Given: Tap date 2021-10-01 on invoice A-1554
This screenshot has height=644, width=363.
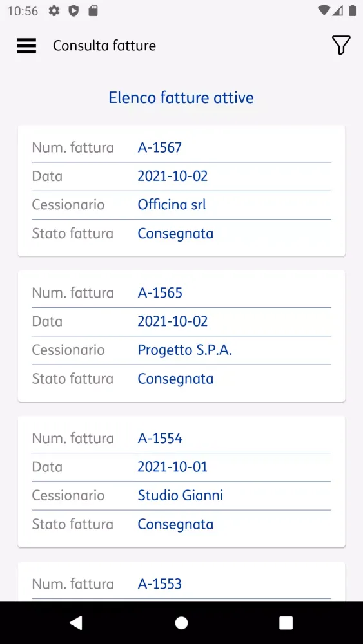Looking at the screenshot, I should pos(173,467).
